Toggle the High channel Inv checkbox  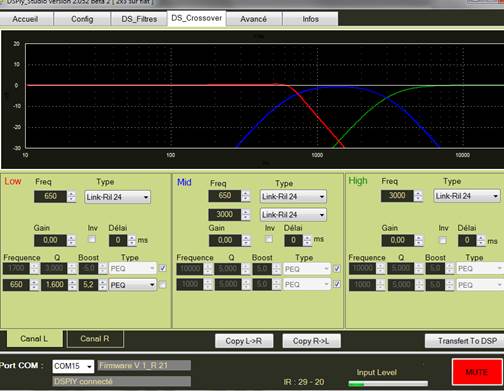pyautogui.click(x=443, y=240)
